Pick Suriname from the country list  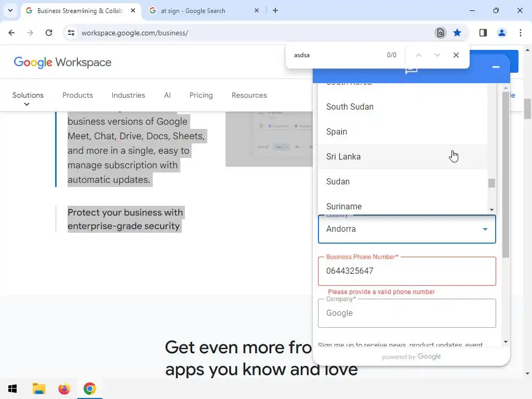click(x=403, y=205)
